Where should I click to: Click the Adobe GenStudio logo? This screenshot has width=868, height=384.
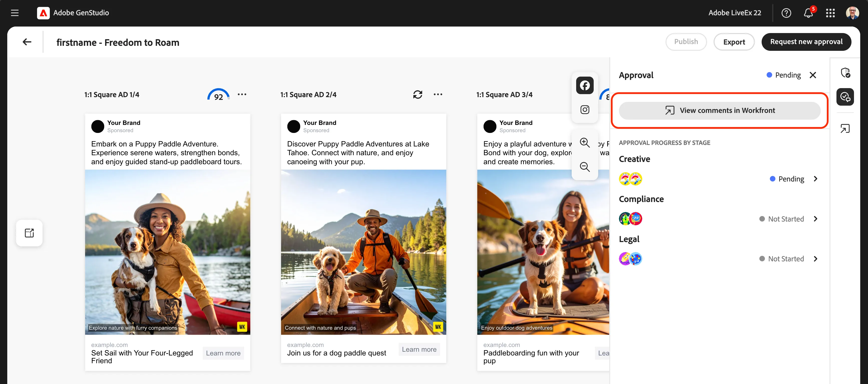tap(43, 13)
